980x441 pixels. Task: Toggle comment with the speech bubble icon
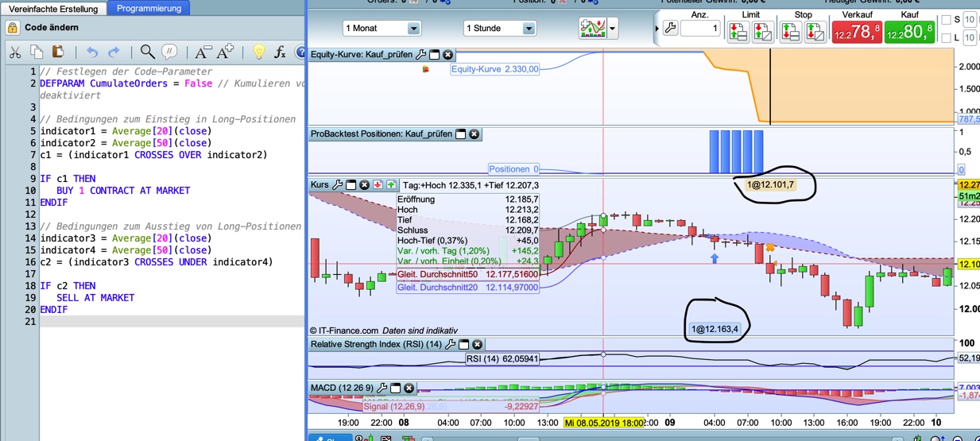pyautogui.click(x=169, y=52)
